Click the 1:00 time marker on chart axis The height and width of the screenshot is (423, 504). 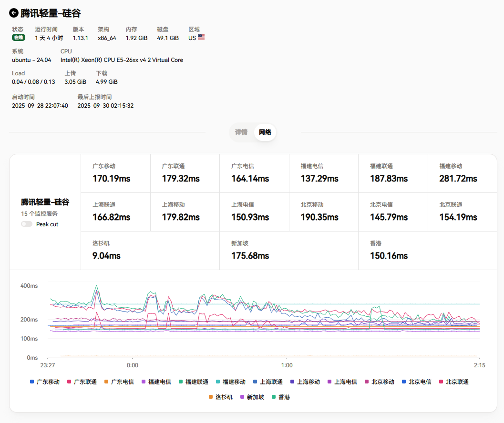286,365
